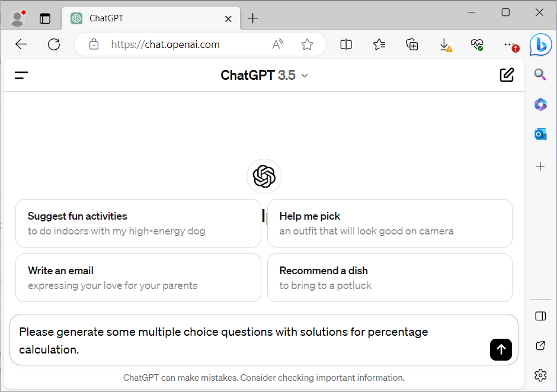The height and width of the screenshot is (392, 557).
Task: Click the ChatGPT logo
Action: pos(264,176)
